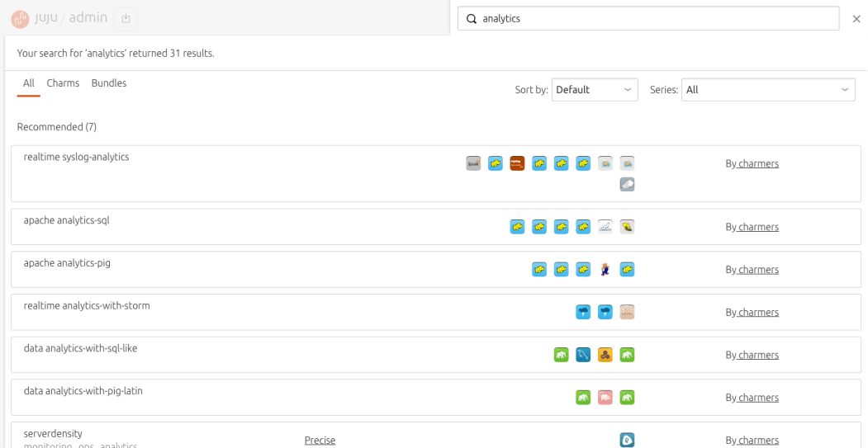
Task: Open the realtime syslog-analytics result
Action: 436,173
